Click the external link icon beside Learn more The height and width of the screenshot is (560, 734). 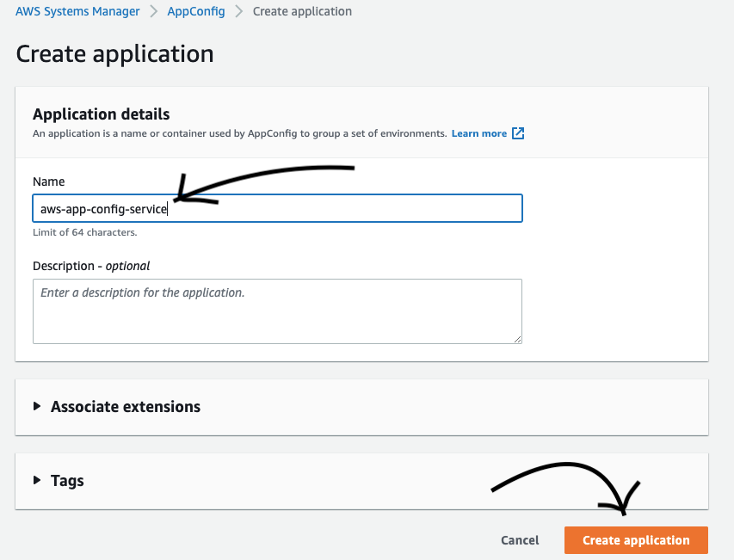517,133
